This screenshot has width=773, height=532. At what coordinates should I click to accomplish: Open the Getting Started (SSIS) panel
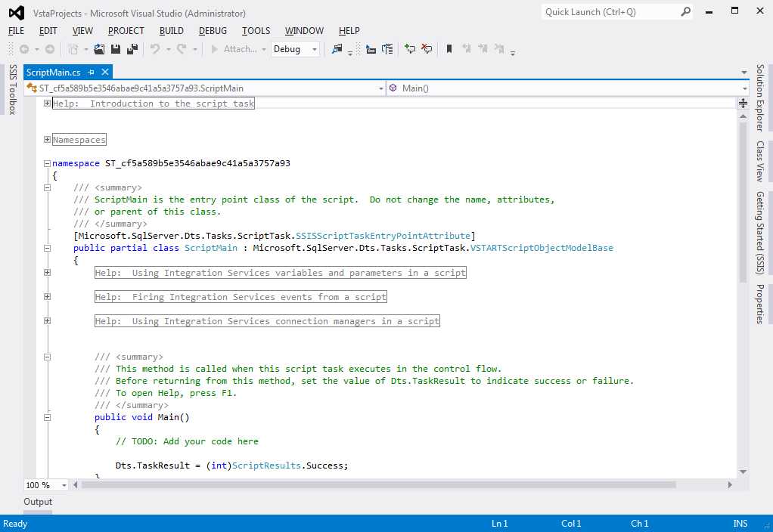(x=760, y=233)
